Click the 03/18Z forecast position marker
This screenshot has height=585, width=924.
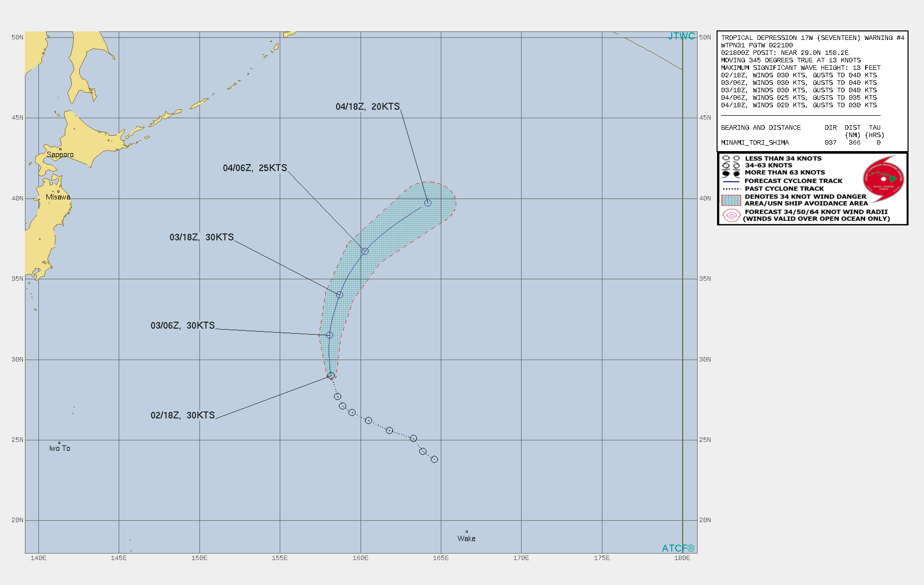point(340,295)
